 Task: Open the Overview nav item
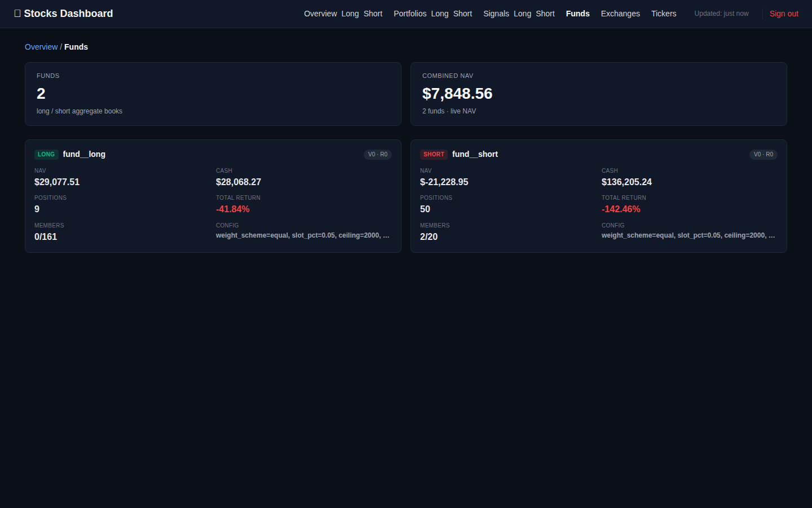pyautogui.click(x=320, y=14)
